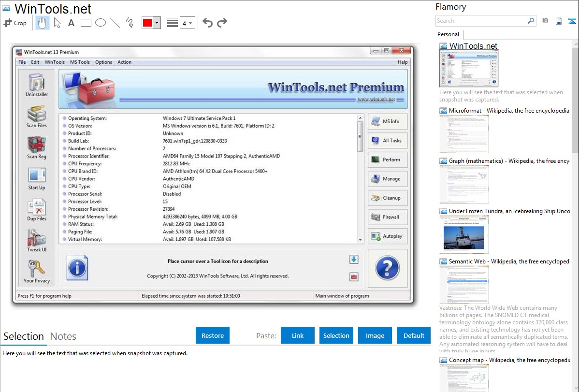This screenshot has height=392, width=579.
Task: Open the WinTools menu
Action: (55, 62)
